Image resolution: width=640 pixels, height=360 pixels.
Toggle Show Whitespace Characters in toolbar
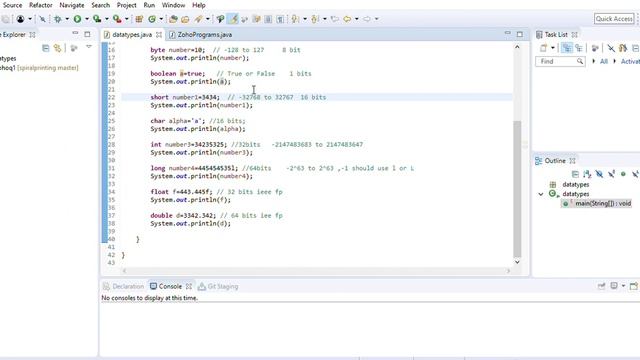(x=280, y=19)
